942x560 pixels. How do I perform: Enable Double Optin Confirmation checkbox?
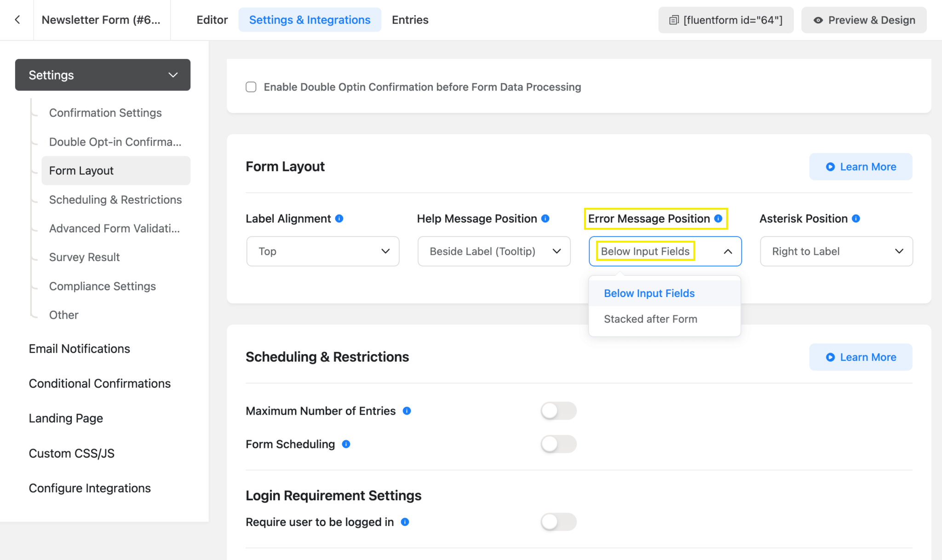tap(251, 86)
